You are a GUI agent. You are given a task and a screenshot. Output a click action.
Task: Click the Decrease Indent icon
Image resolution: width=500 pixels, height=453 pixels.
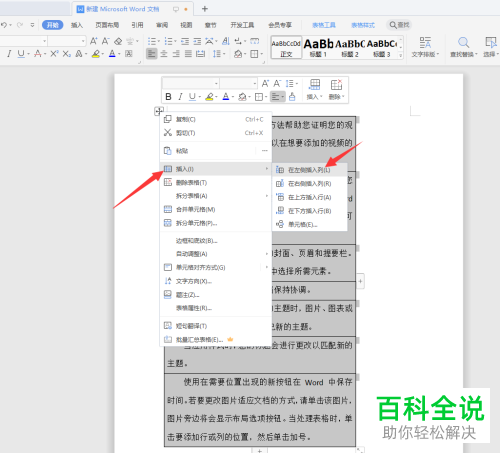coord(185,41)
